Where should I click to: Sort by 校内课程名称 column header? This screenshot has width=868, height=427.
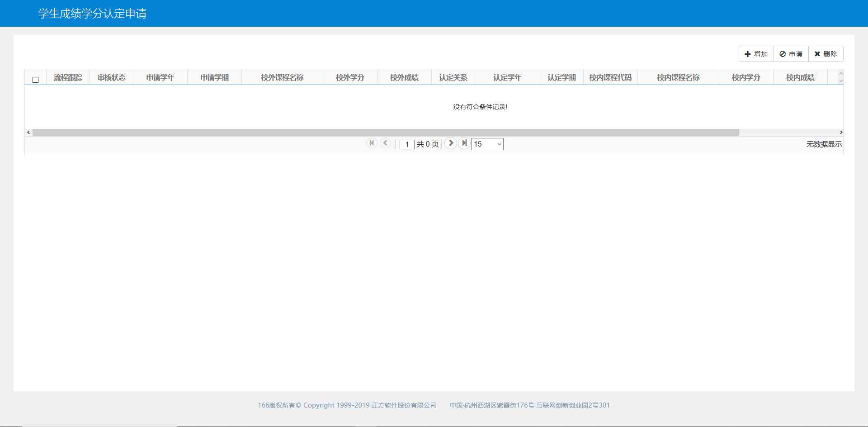[x=679, y=77]
